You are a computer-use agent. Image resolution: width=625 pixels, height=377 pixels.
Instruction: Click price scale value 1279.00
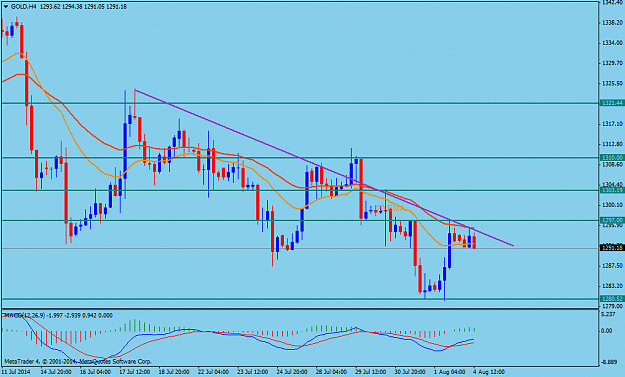click(x=612, y=306)
